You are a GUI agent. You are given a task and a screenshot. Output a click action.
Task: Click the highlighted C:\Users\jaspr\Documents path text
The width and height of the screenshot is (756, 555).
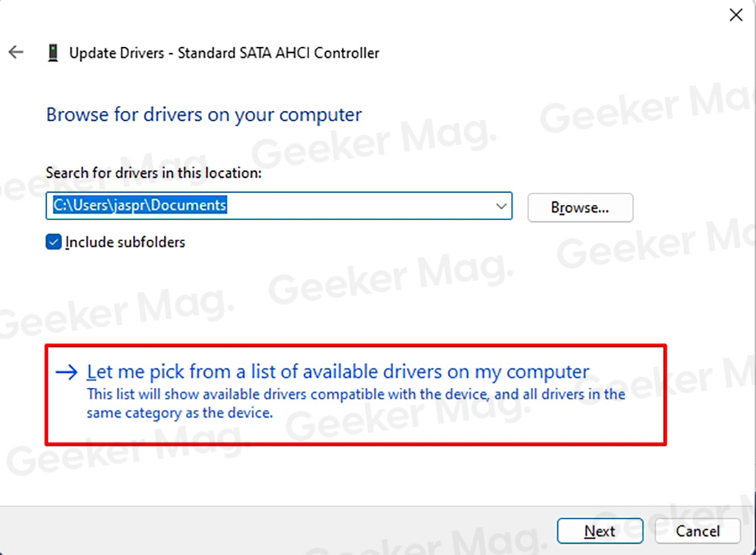(x=140, y=205)
